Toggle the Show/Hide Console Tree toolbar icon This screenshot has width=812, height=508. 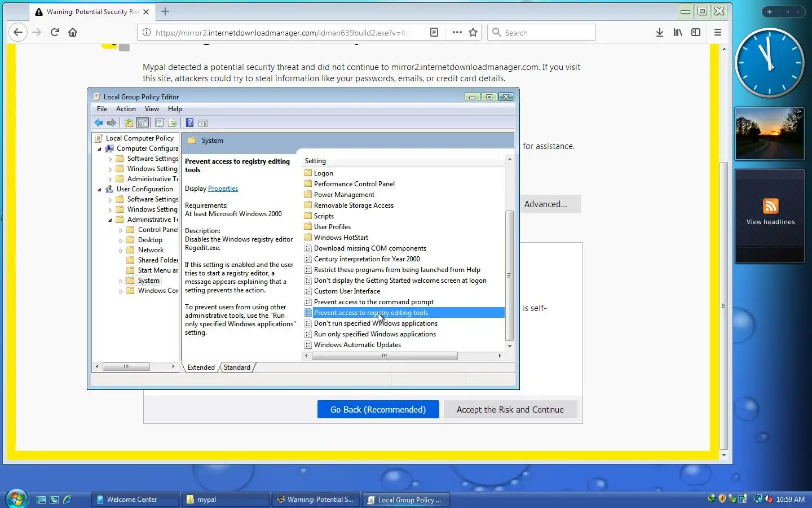point(143,123)
